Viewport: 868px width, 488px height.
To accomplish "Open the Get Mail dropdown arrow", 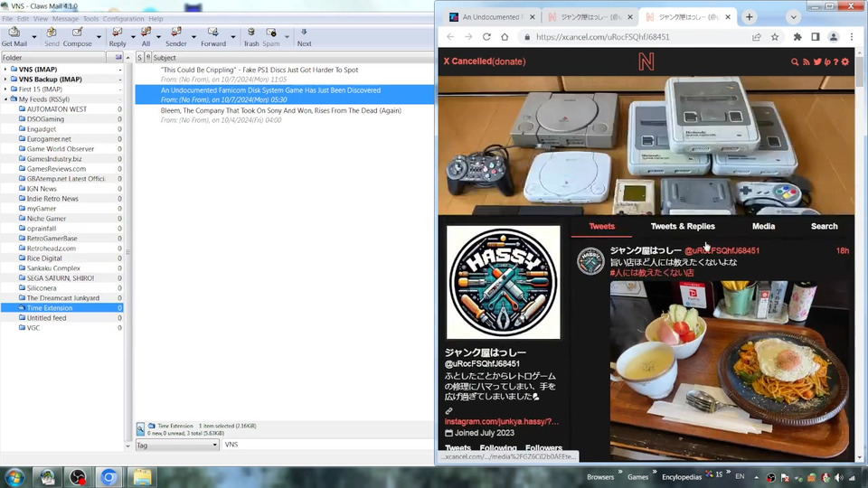I will [33, 37].
